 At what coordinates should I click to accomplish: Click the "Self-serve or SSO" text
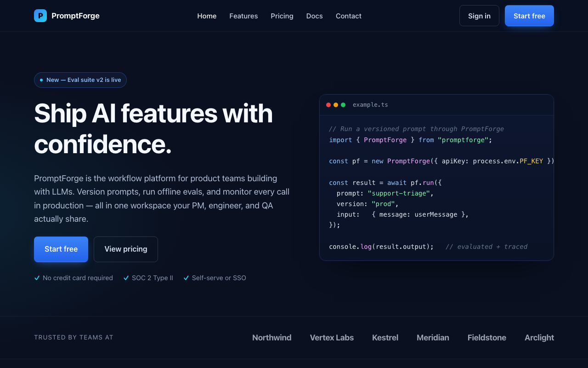pyautogui.click(x=219, y=278)
